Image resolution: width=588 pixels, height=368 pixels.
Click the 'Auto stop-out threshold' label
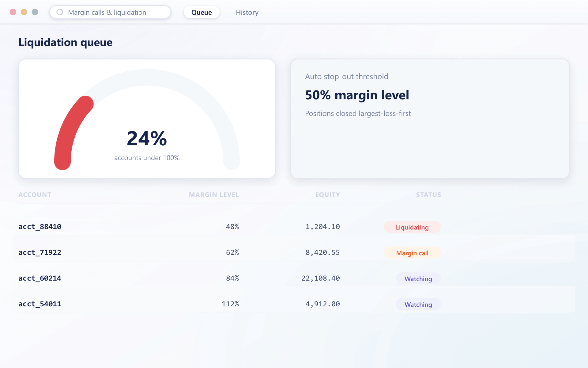pos(347,76)
